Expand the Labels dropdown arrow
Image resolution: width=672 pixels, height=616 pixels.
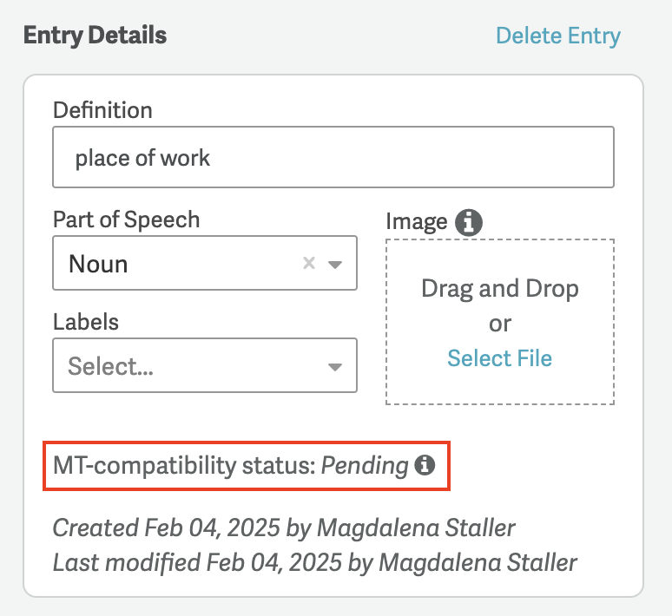335,367
